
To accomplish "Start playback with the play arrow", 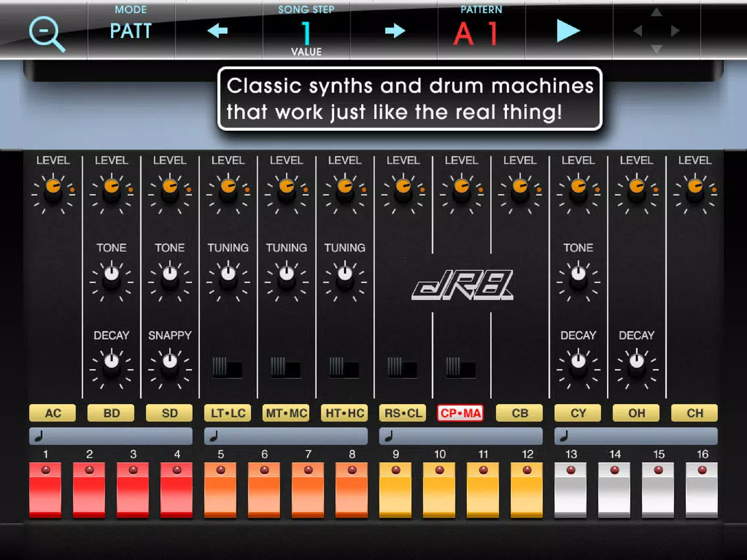I will tap(568, 31).
